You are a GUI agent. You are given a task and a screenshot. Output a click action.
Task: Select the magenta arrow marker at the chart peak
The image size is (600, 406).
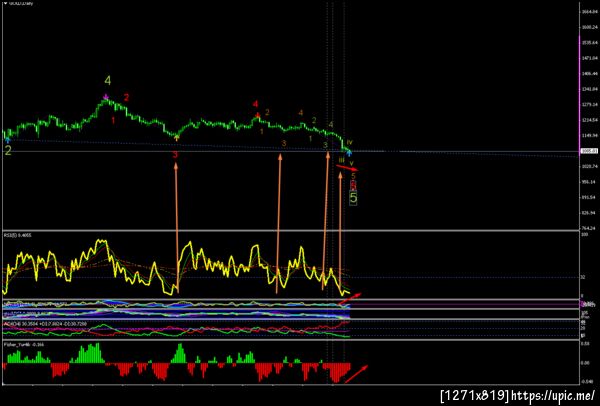point(106,97)
